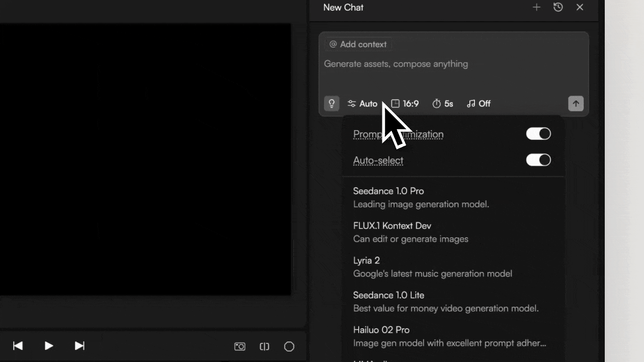
Task: Select Seedance 1.0 Pro from the model list
Action: [x=388, y=191]
